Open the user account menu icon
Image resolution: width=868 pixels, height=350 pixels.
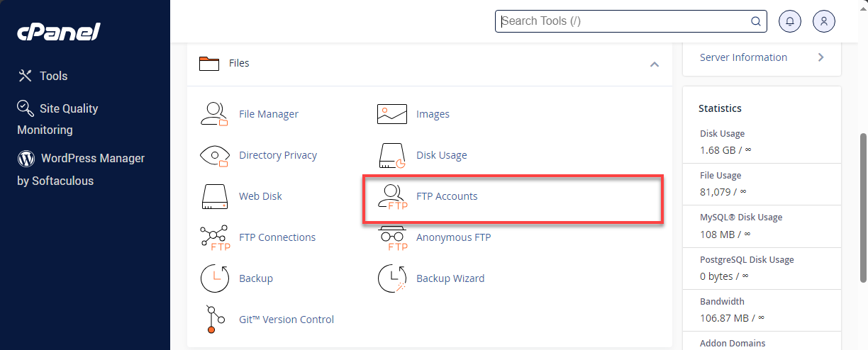point(824,21)
